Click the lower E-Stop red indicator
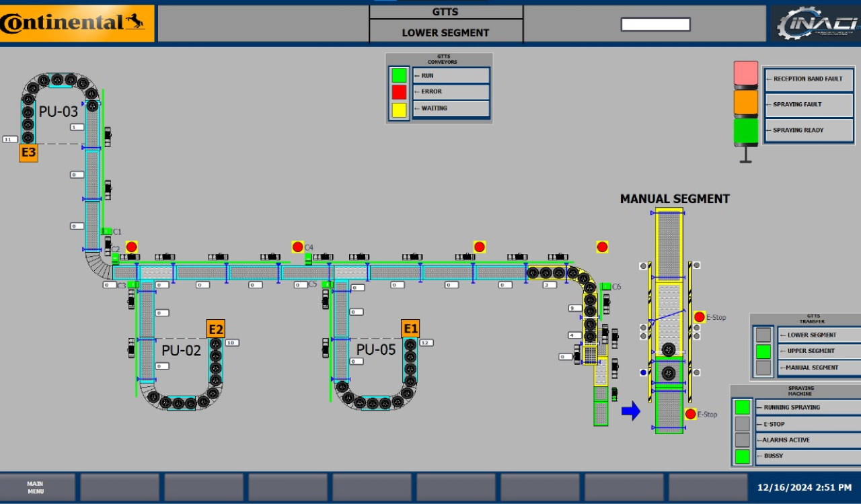861x504 pixels. [x=690, y=414]
